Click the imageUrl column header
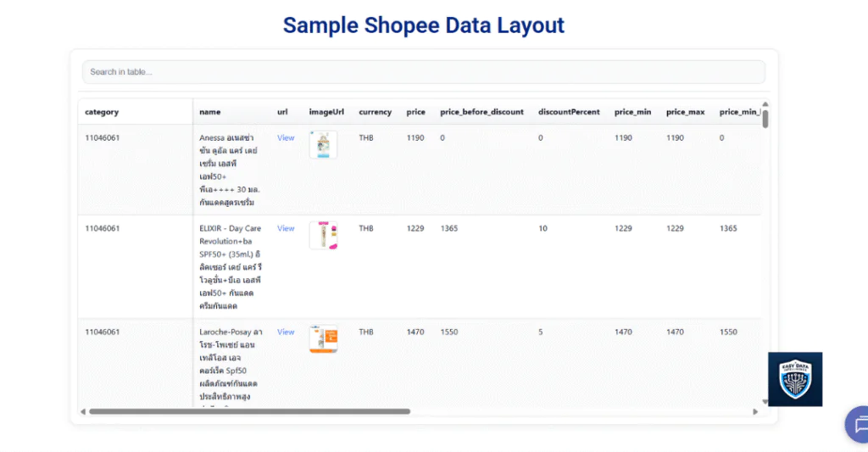Screen dimensions: 868x452 326,112
